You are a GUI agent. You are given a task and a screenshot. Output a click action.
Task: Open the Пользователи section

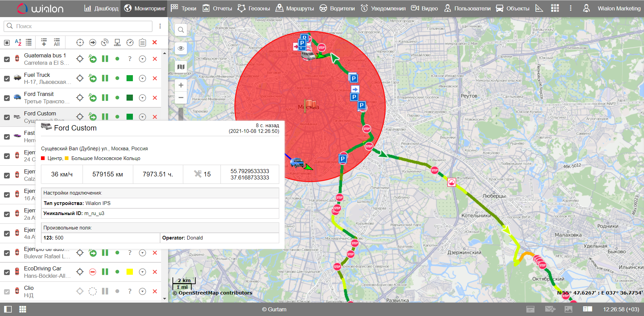pos(467,8)
